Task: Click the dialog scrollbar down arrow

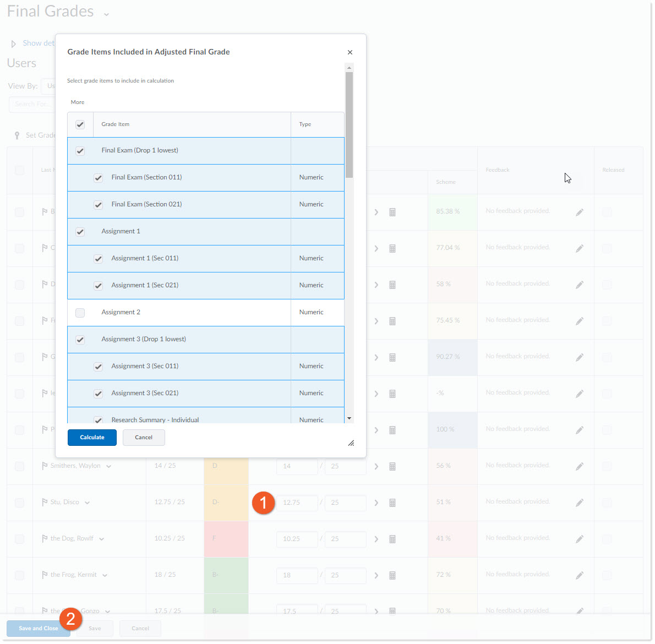Action: 349,418
